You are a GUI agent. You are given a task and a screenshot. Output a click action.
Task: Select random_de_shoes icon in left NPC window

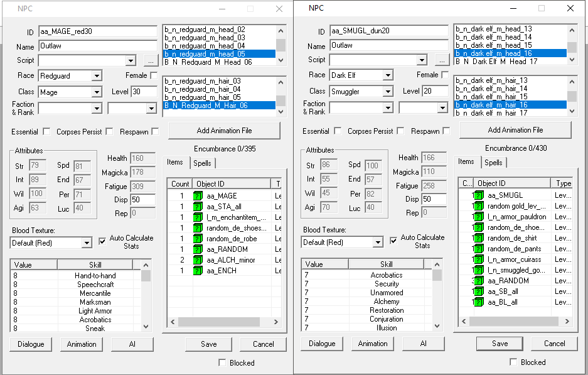pyautogui.click(x=198, y=228)
